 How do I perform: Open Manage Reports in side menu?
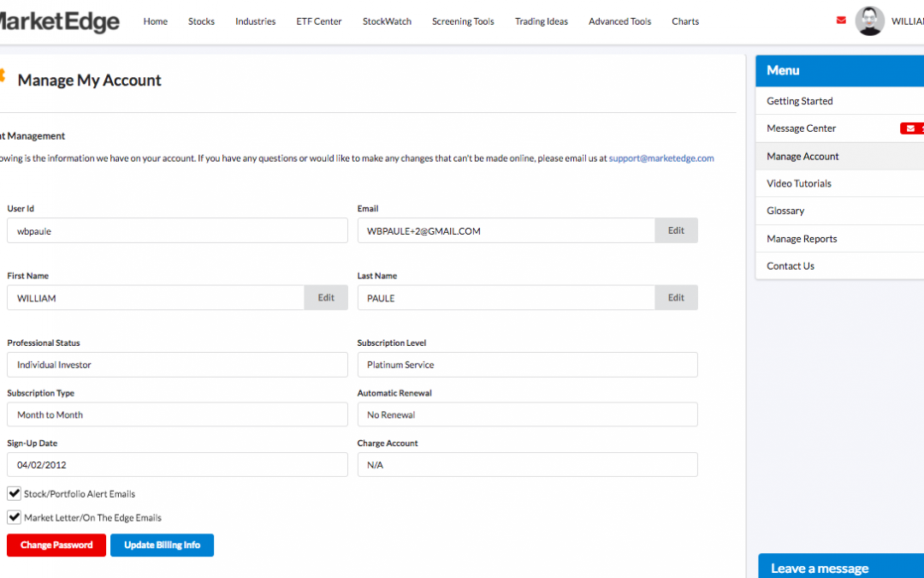coord(840,239)
